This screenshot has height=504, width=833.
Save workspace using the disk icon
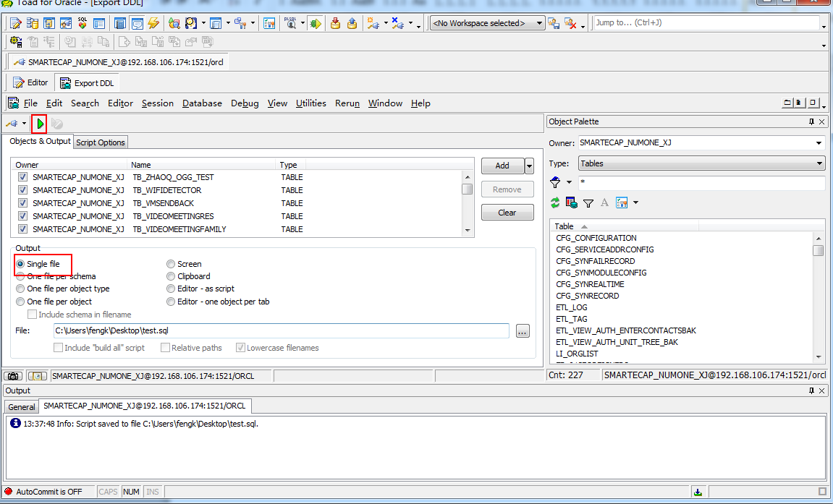554,23
